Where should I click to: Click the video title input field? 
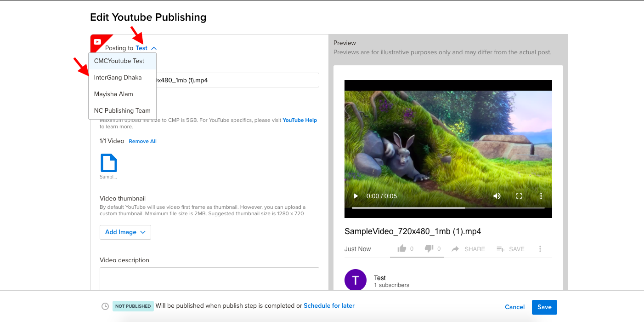(209, 80)
